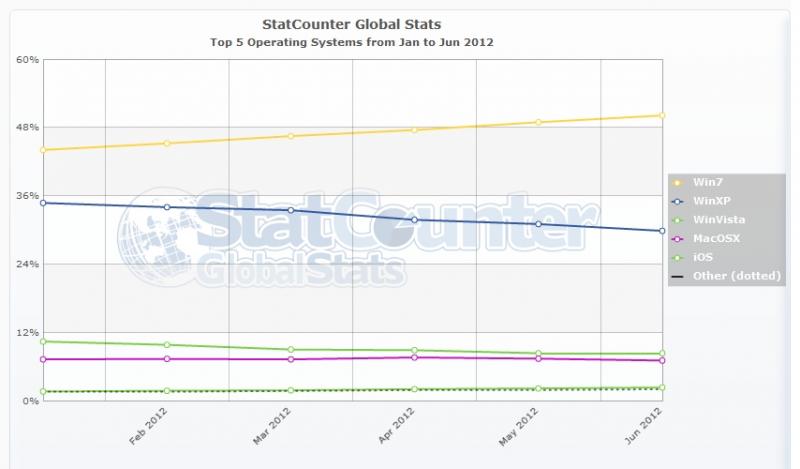Click the May 2012 axis label
The image size is (800, 469).
(519, 427)
